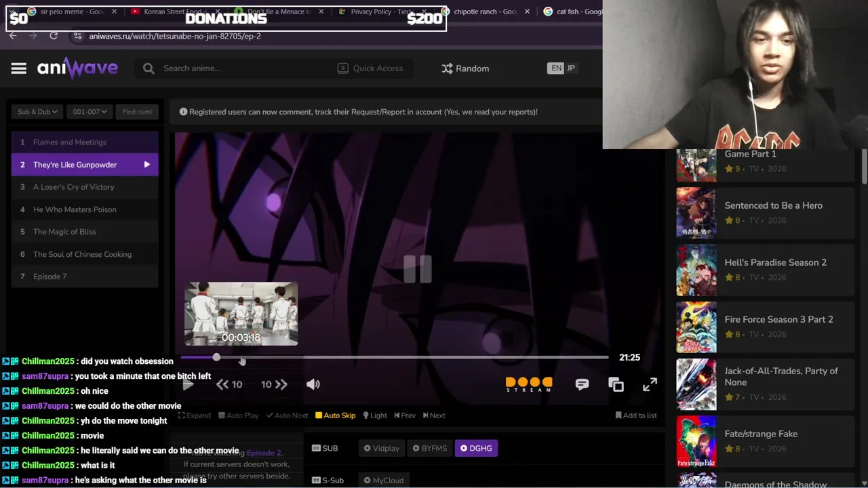
Task: Mute the video volume speaker
Action: point(313,384)
